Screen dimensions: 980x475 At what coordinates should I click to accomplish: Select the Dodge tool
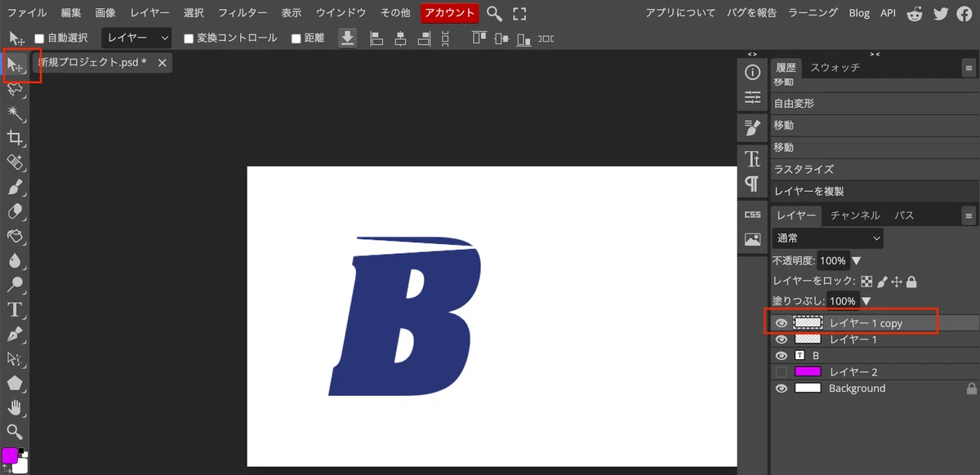(14, 285)
